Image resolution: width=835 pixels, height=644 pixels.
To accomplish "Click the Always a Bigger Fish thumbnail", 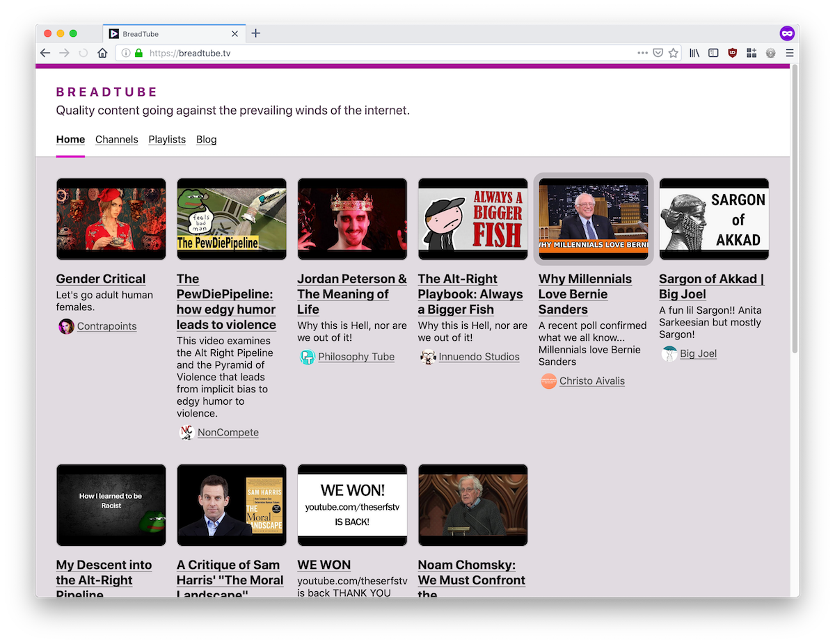I will [x=473, y=219].
